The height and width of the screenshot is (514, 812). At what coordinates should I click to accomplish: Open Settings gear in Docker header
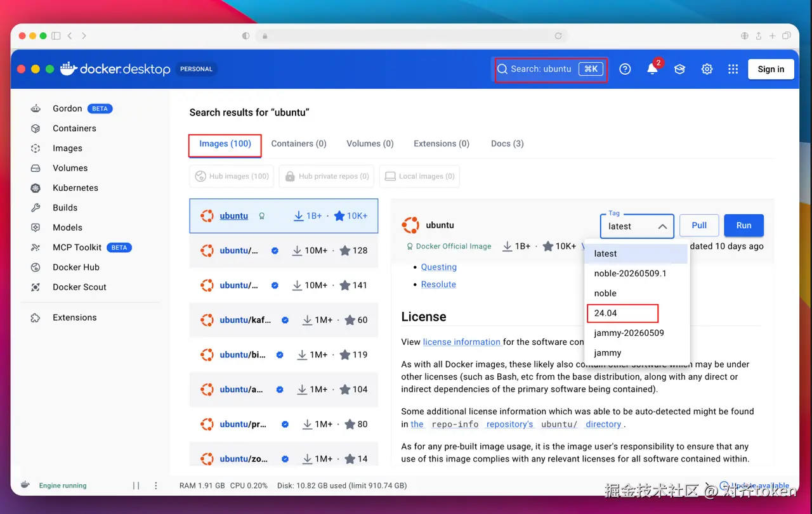click(707, 69)
